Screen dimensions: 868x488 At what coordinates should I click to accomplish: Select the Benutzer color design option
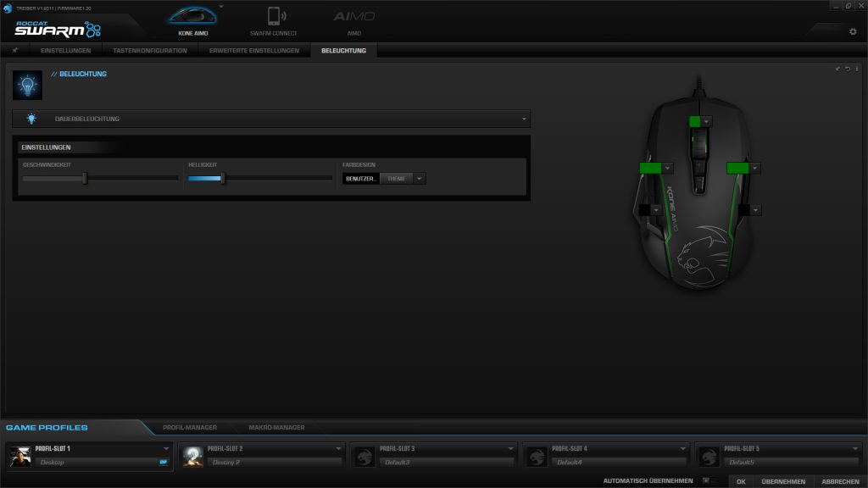(361, 179)
